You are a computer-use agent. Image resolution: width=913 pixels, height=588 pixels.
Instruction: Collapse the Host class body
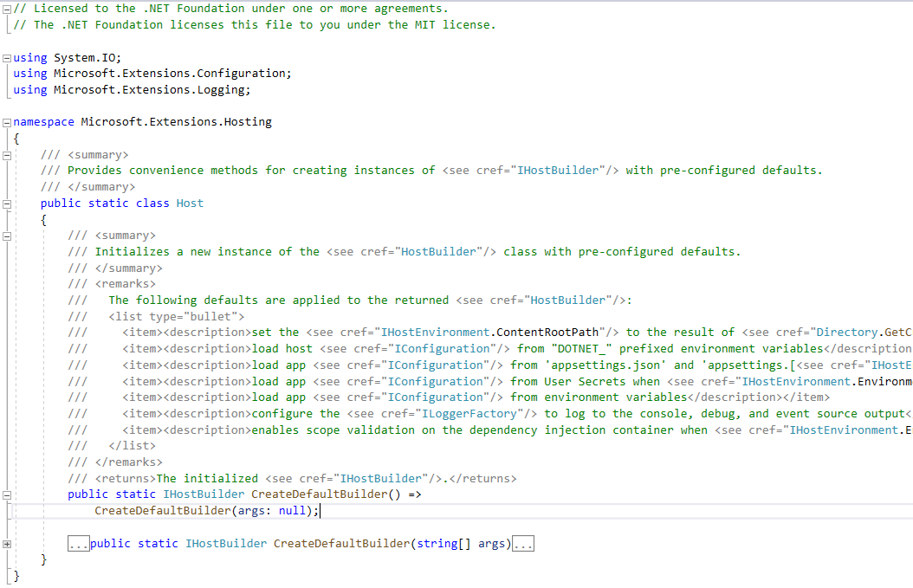click(x=6, y=202)
